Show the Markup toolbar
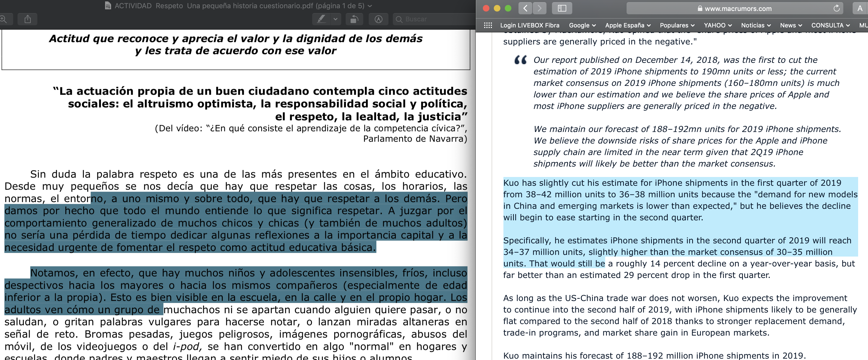 (378, 19)
